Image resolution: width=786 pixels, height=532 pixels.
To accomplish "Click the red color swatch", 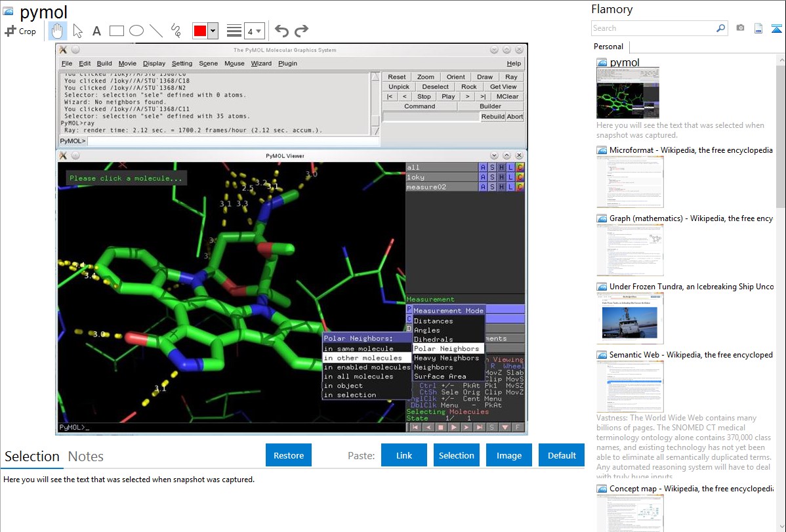I will [200, 31].
